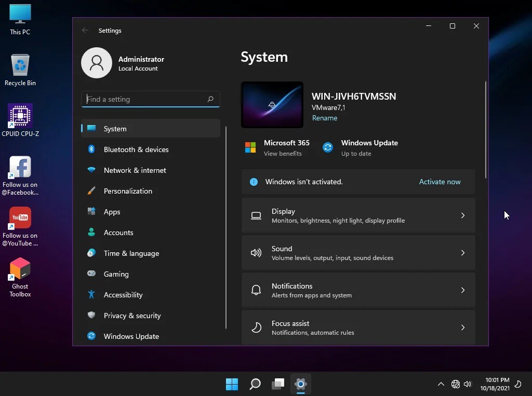Open Accessibility settings

[x=123, y=295]
